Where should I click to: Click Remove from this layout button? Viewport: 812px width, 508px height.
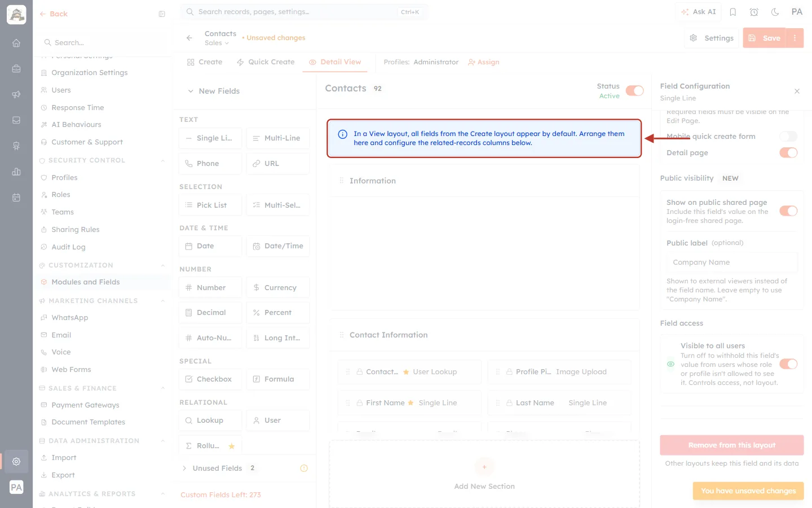[732, 445]
